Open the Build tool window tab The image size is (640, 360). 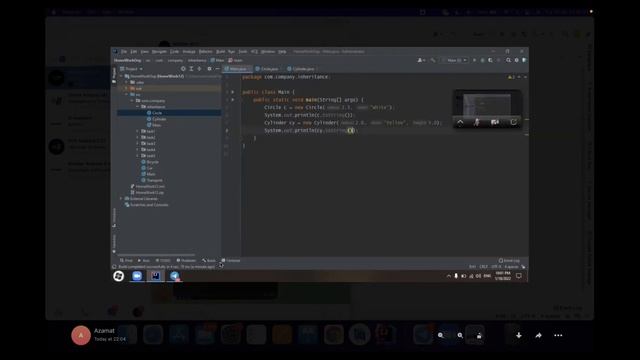209,260
